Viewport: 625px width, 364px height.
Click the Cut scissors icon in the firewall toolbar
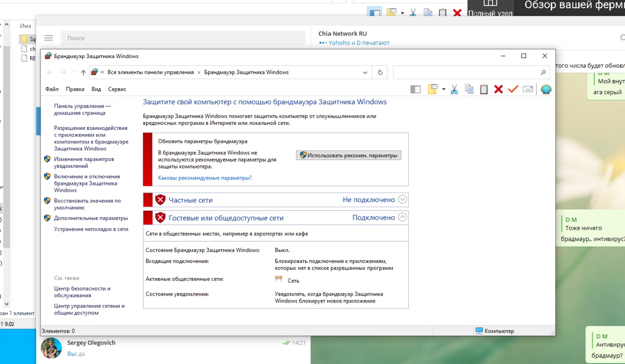click(454, 89)
